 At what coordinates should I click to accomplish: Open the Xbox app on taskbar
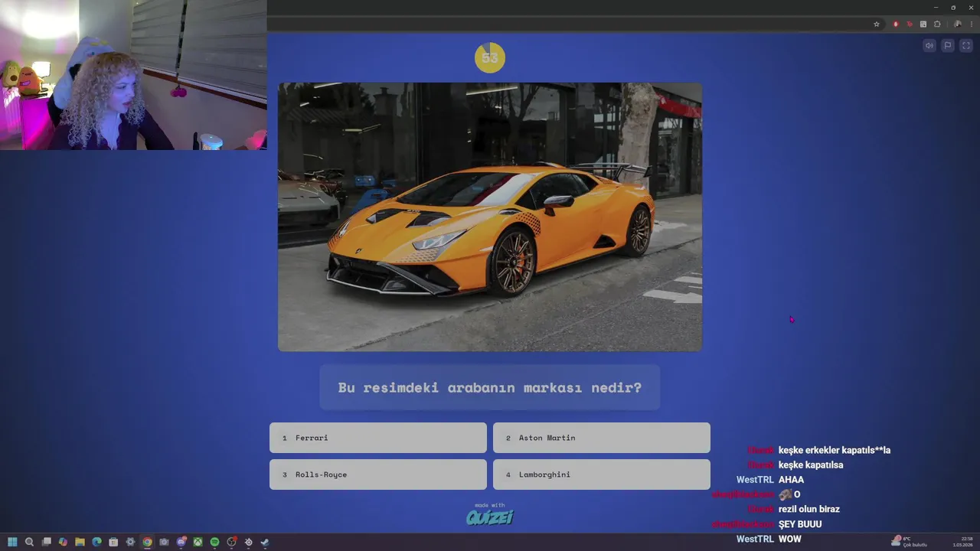click(x=198, y=542)
